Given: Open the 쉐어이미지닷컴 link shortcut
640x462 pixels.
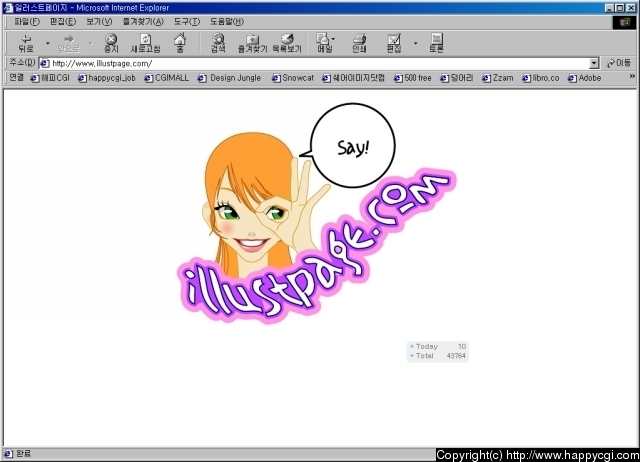Looking at the screenshot, I should [x=353, y=78].
